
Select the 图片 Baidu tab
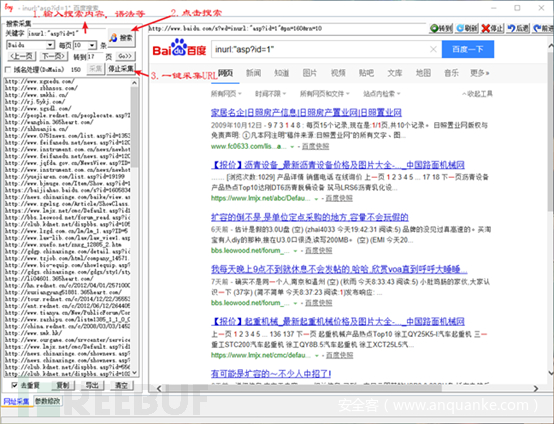(310, 73)
